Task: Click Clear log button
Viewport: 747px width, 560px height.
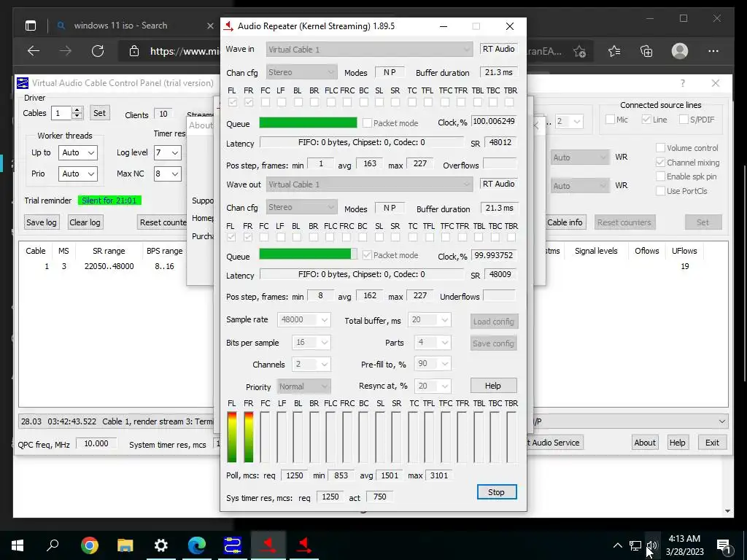Action: [85, 222]
